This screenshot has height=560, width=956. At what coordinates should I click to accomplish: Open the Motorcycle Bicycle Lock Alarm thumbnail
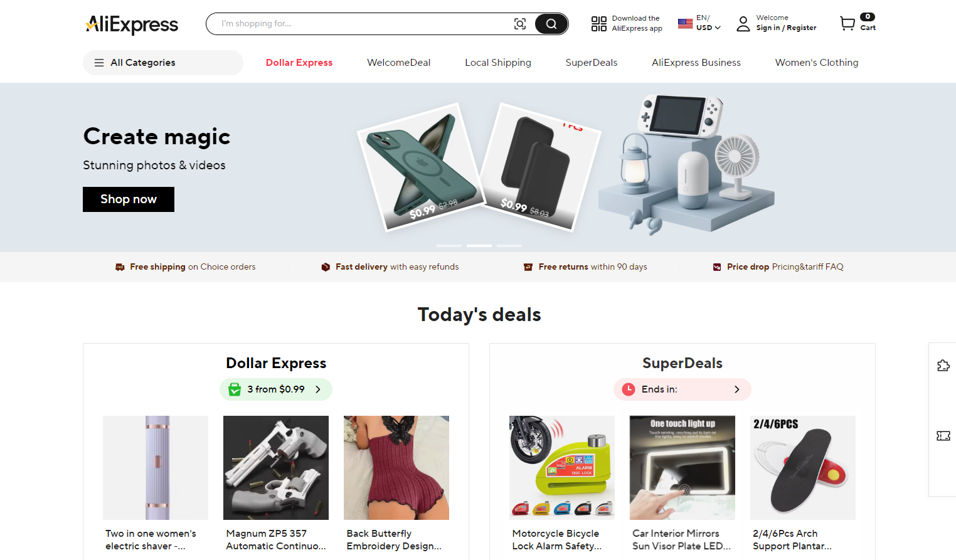[562, 468]
